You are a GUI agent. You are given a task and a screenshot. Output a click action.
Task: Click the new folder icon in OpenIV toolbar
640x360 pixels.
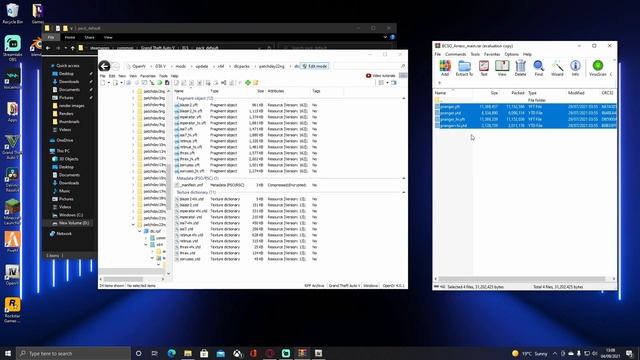point(256,83)
